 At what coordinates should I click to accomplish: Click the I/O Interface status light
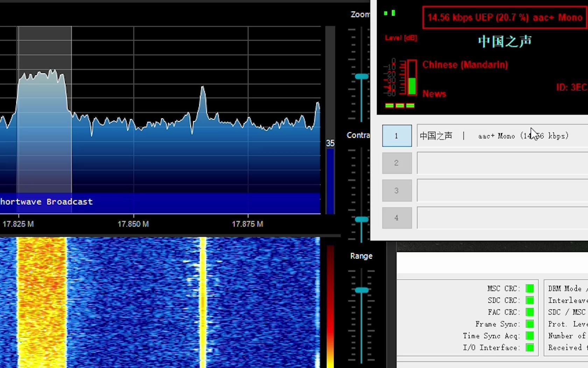click(x=530, y=347)
